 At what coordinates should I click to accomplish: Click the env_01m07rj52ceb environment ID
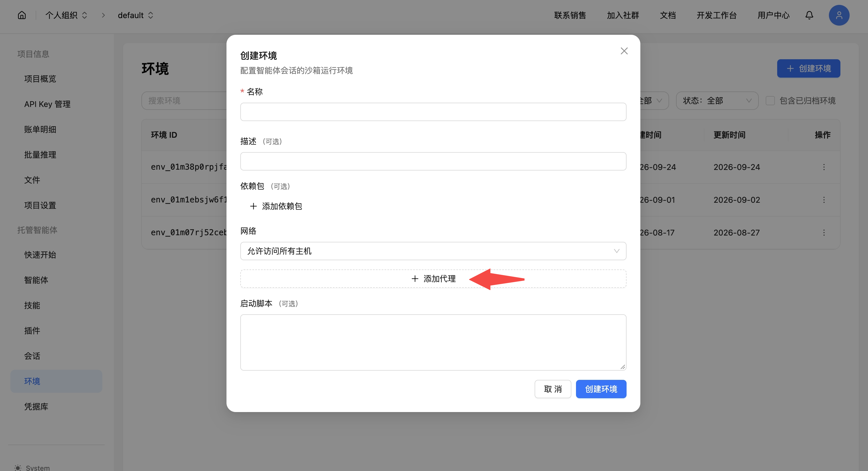point(189,233)
